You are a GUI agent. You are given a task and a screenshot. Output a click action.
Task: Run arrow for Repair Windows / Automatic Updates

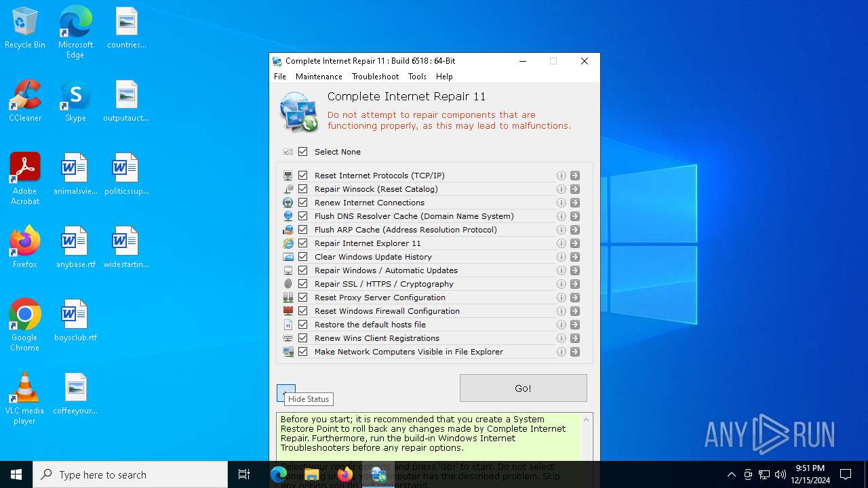575,270
